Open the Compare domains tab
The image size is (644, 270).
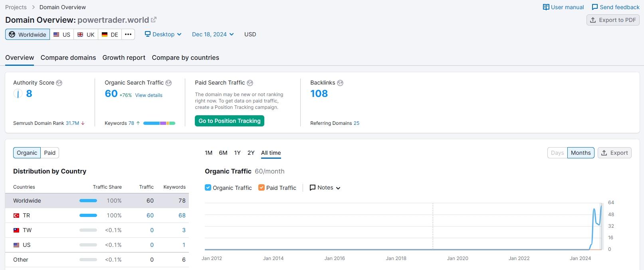pos(68,57)
